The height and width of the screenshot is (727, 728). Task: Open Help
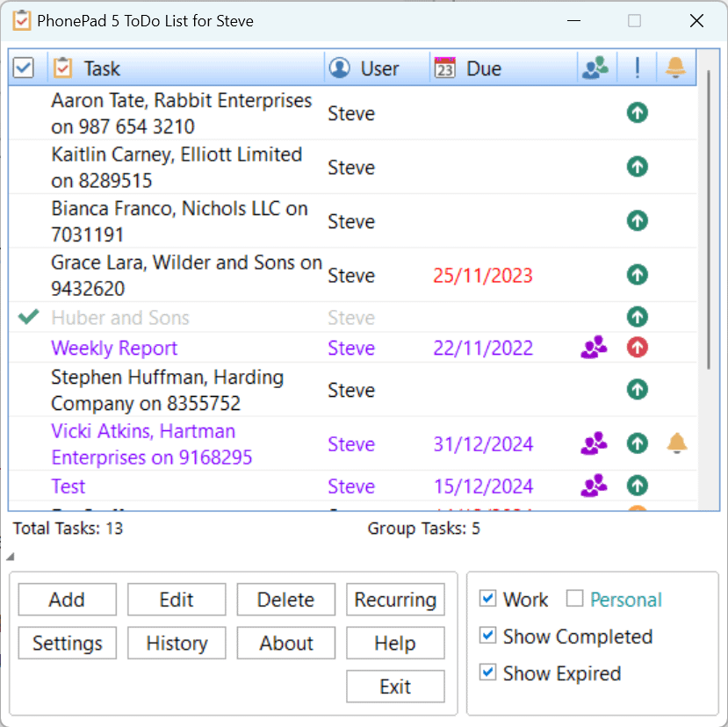pos(395,643)
